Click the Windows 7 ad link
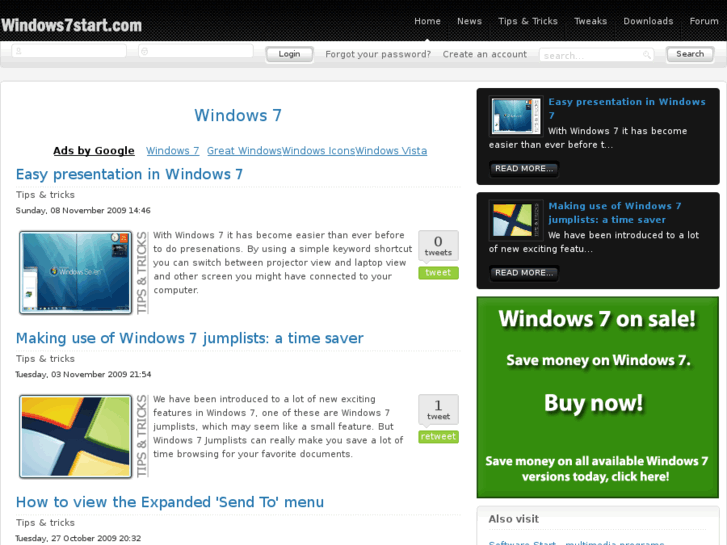The width and height of the screenshot is (727, 545). pyautogui.click(x=172, y=150)
